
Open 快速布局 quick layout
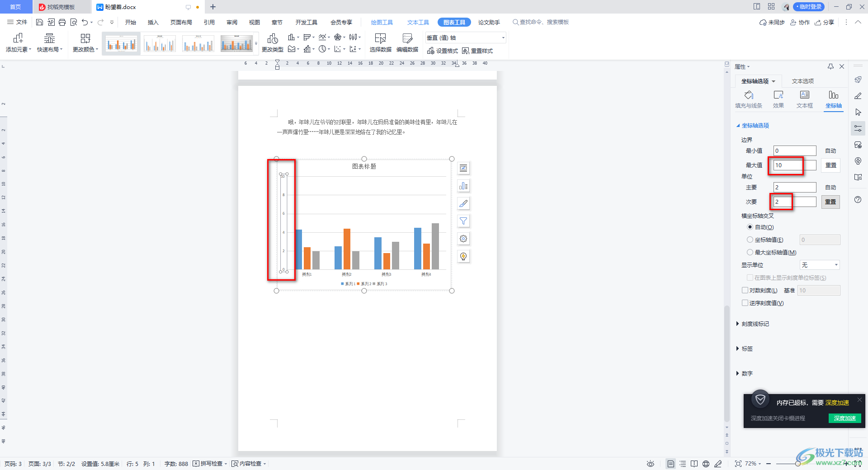50,43
